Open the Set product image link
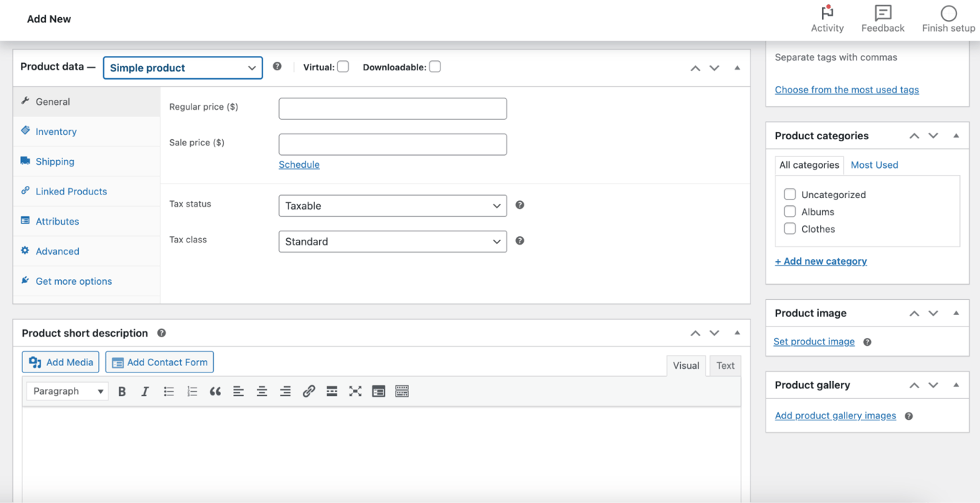This screenshot has width=980, height=503. tap(814, 341)
